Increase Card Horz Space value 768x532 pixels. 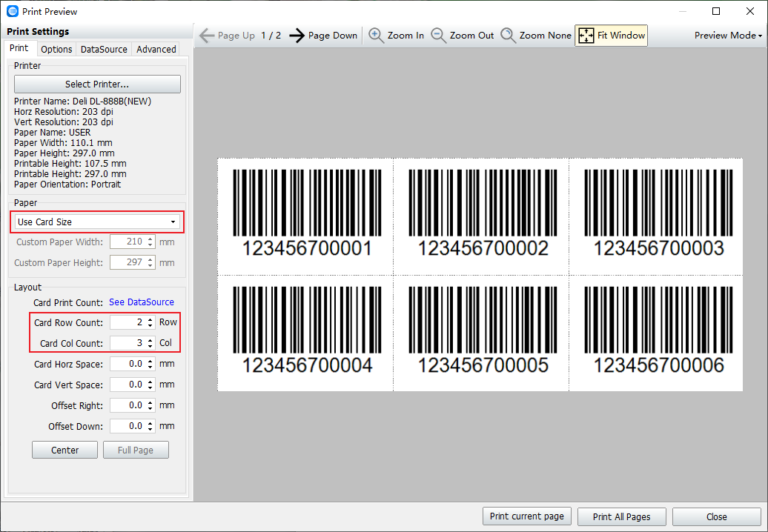[x=150, y=361]
